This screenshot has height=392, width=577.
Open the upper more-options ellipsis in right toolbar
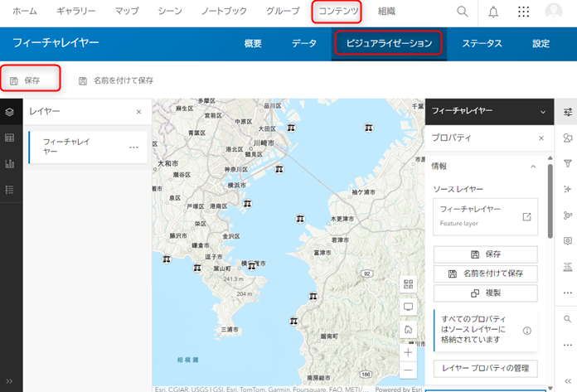pyautogui.click(x=568, y=293)
